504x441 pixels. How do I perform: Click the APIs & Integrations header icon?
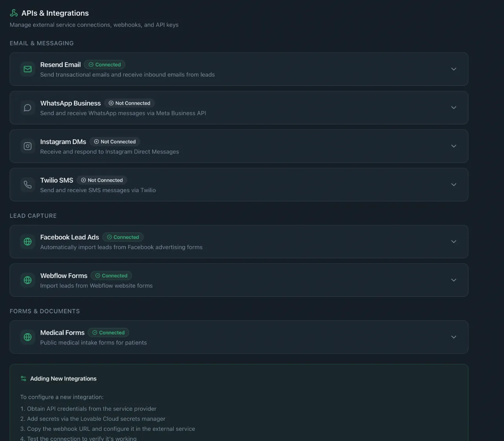click(x=14, y=13)
